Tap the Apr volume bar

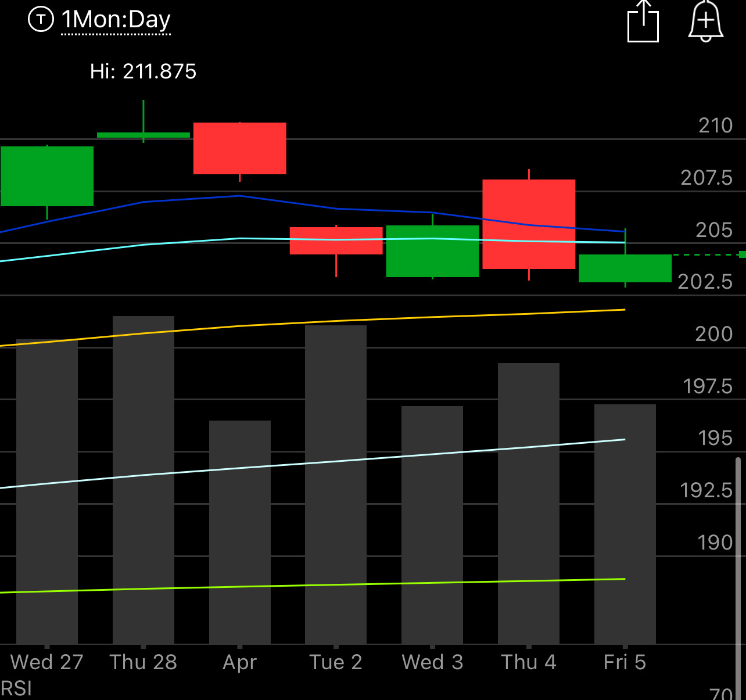240,532
